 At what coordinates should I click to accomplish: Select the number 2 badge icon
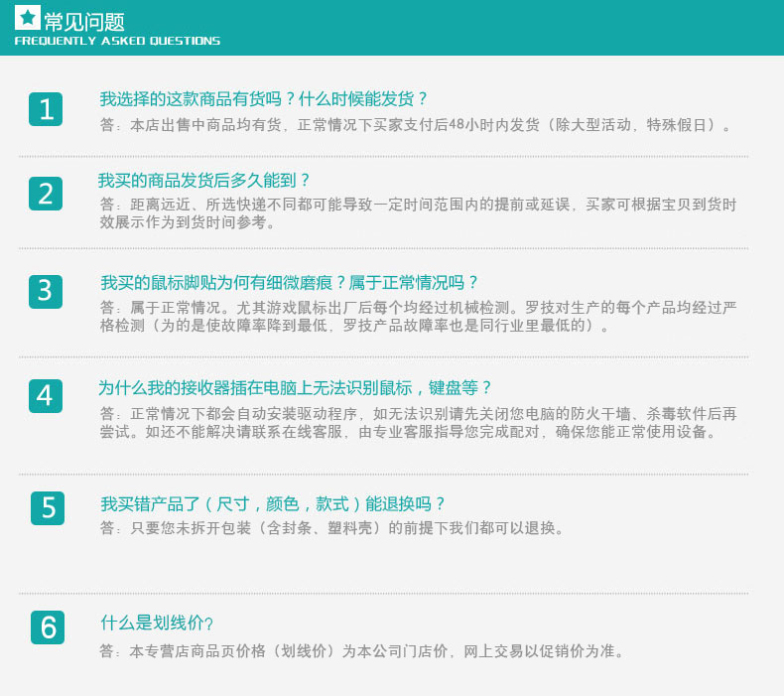click(46, 194)
